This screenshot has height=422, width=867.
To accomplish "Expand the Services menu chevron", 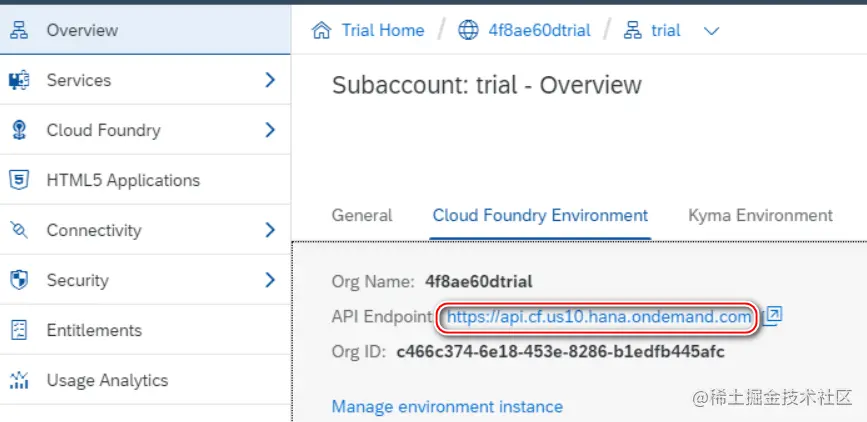I will [270, 80].
